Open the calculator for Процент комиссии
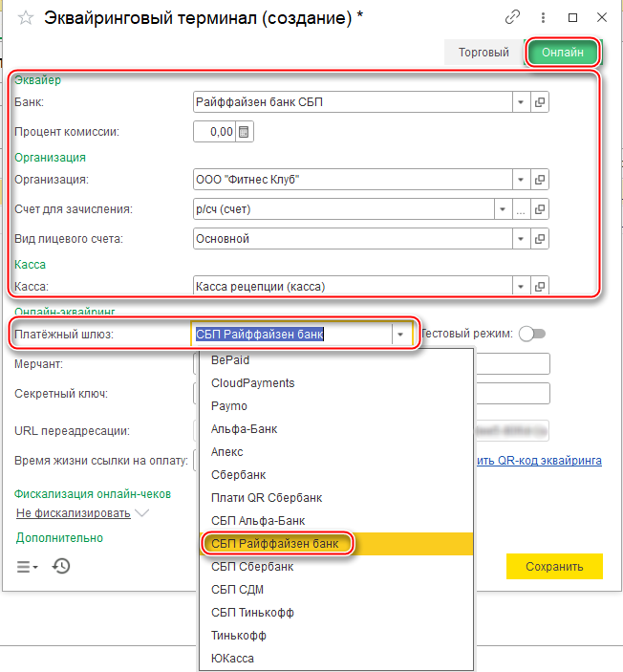The width and height of the screenshot is (623, 672). tap(244, 132)
